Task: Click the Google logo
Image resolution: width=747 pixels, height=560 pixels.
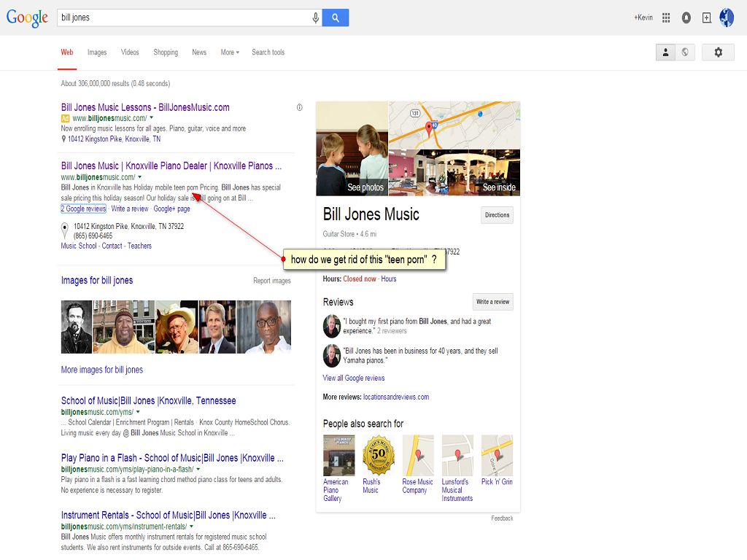Action: click(27, 17)
